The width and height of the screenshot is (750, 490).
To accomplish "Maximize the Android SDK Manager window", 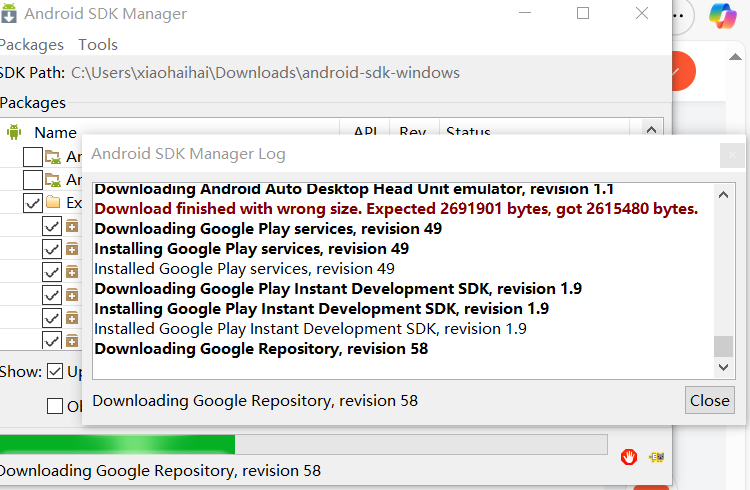I will click(583, 13).
